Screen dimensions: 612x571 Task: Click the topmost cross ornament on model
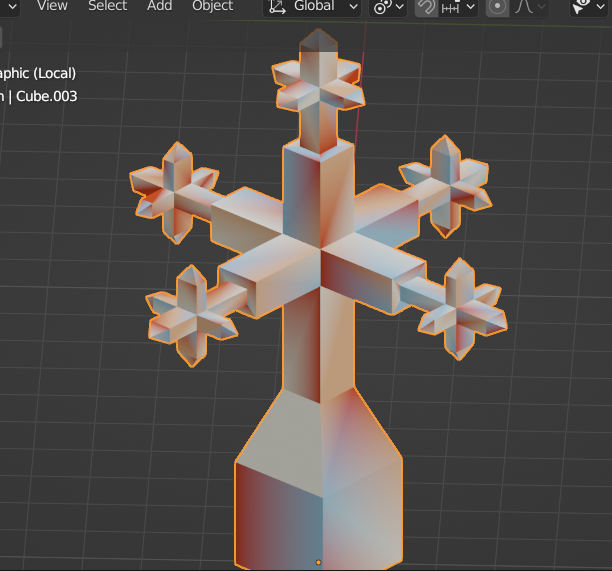point(317,85)
